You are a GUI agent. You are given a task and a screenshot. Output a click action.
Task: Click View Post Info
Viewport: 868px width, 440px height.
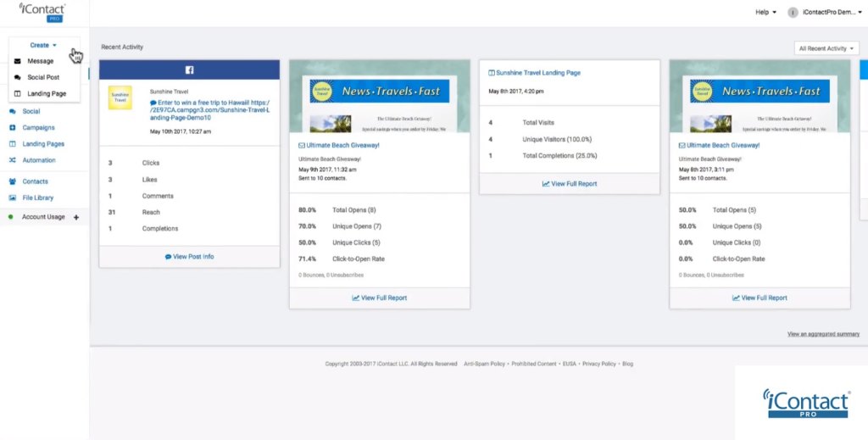[x=193, y=257]
